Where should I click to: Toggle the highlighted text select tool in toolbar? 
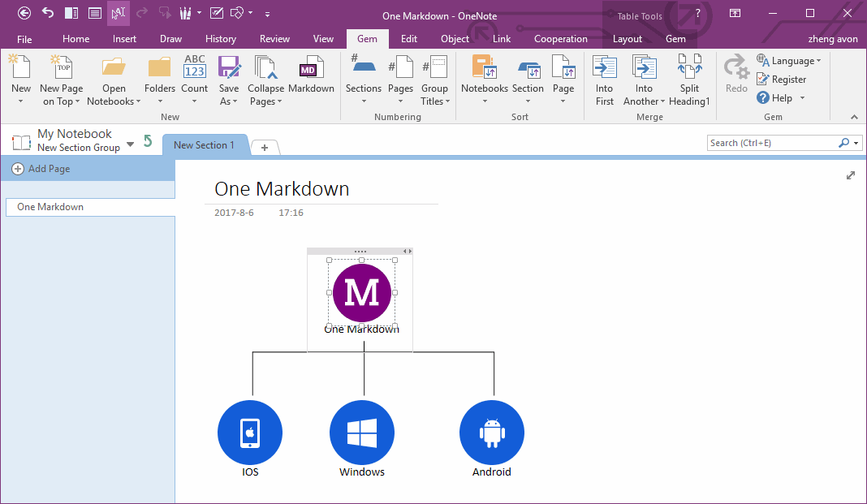119,13
